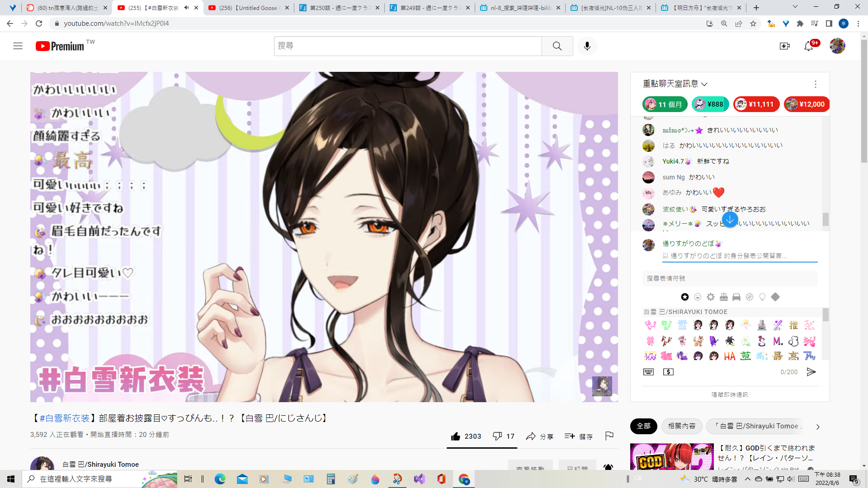This screenshot has height=488, width=868.
Task: Focus the chat message input field
Action: coord(740,256)
